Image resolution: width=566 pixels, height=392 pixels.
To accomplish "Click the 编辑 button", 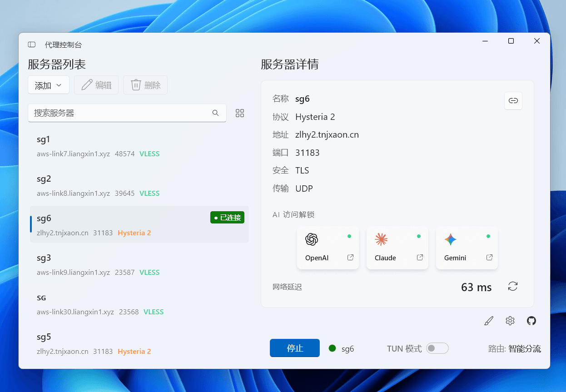I will pyautogui.click(x=96, y=85).
